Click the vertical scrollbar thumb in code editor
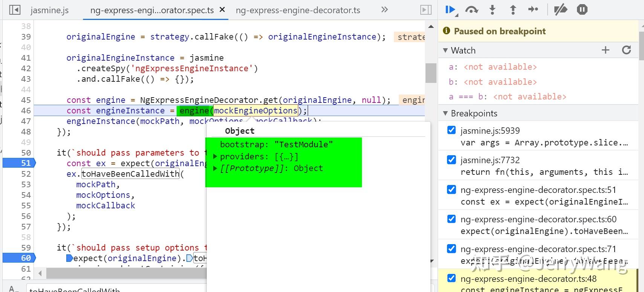 431,73
